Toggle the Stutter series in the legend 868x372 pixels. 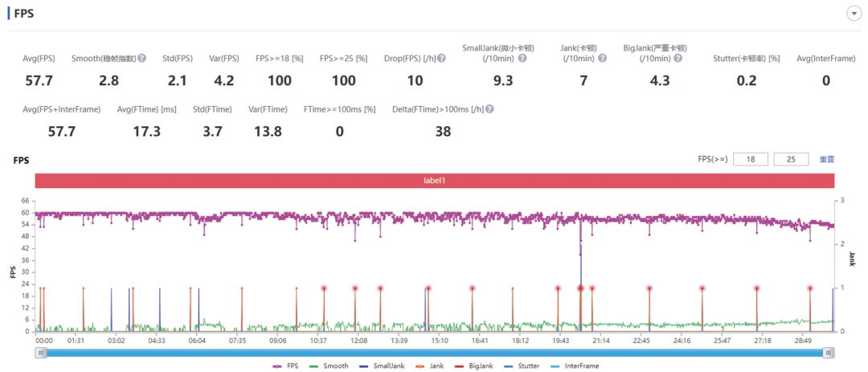coord(522,366)
